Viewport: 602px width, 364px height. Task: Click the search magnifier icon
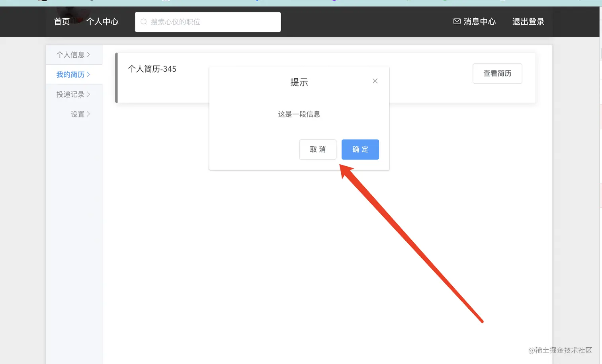pyautogui.click(x=143, y=22)
